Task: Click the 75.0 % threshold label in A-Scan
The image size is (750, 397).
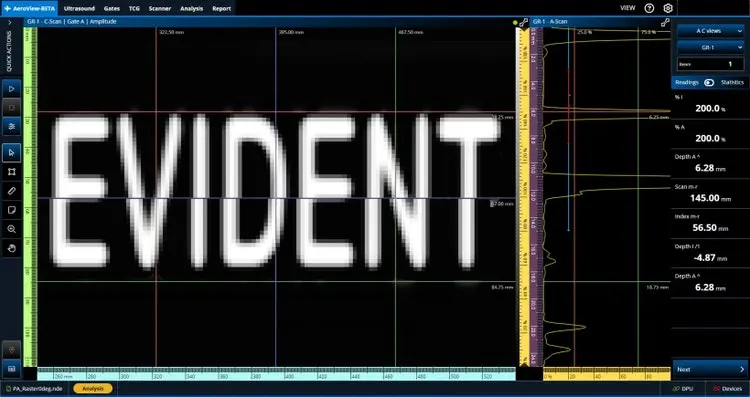Action: click(648, 32)
